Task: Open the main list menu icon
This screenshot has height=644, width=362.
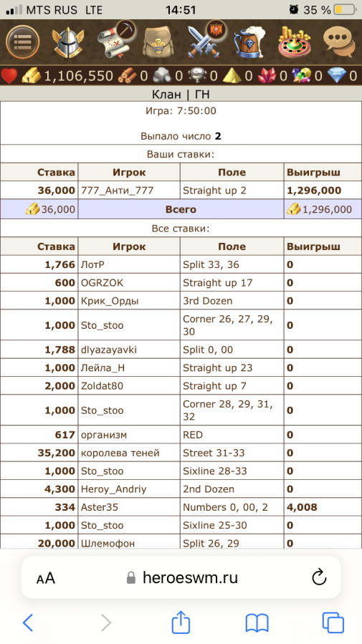Action: (x=23, y=42)
